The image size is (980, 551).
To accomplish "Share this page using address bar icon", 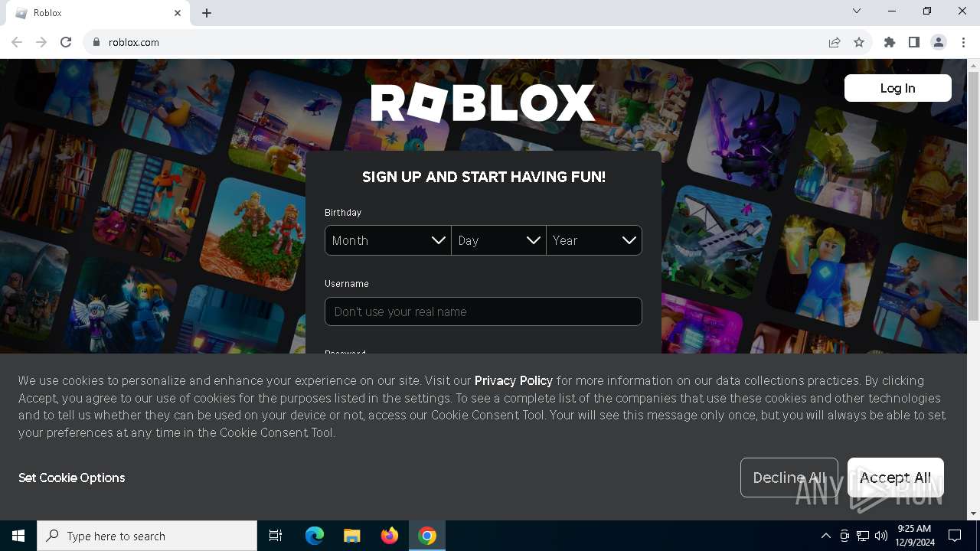I will coord(835,42).
